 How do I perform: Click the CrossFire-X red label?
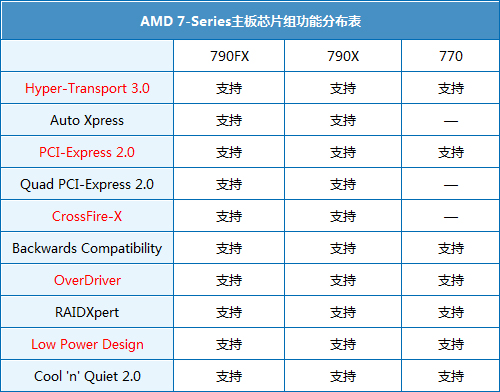[x=87, y=216]
